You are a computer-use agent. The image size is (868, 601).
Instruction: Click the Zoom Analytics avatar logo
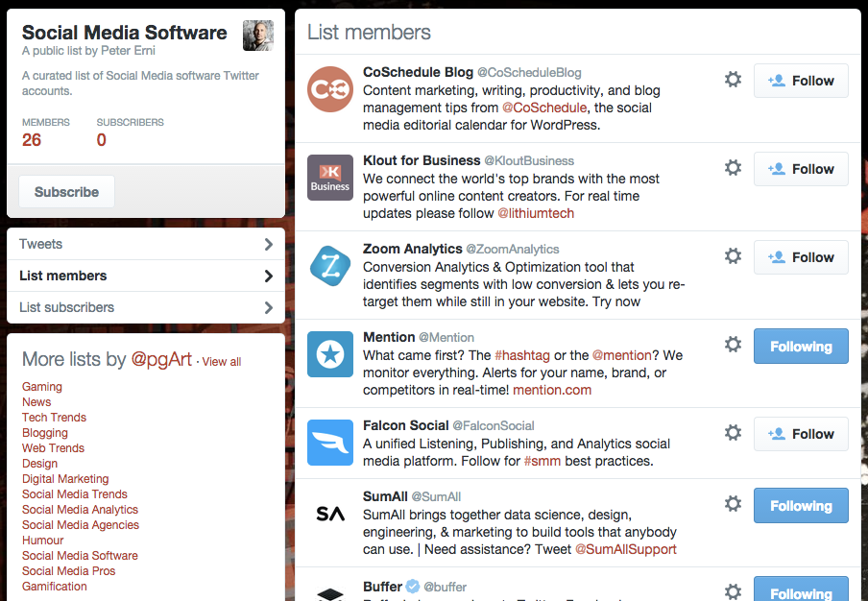click(330, 266)
